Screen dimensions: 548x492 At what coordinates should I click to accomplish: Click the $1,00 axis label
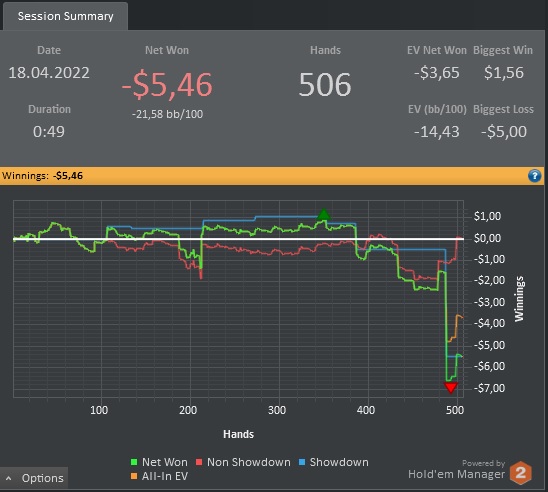[x=487, y=216]
